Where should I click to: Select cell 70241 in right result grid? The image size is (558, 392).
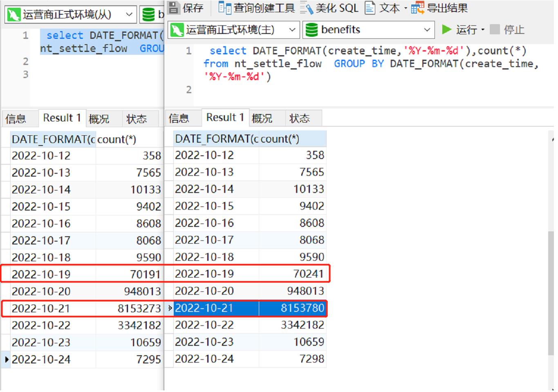[x=293, y=274]
